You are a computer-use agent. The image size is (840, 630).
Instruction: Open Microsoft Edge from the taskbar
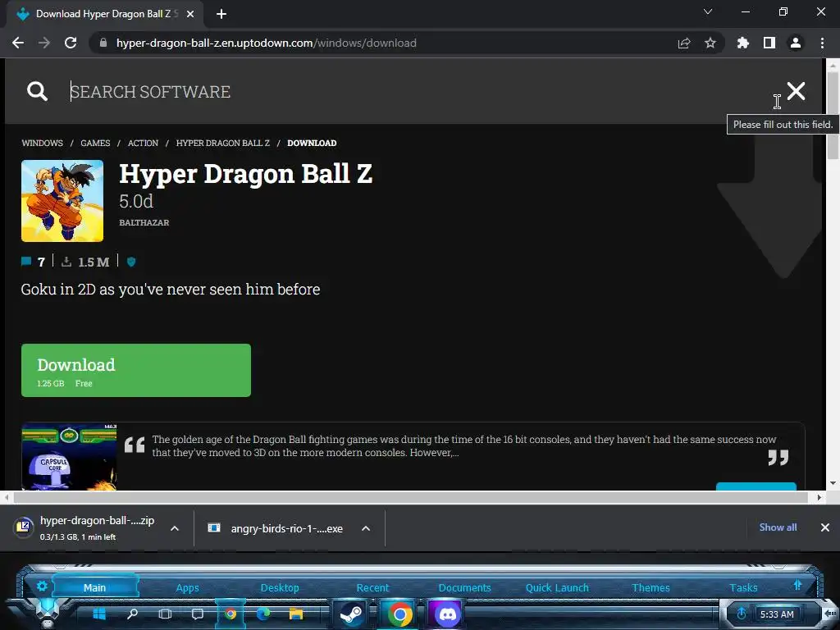coord(263,614)
